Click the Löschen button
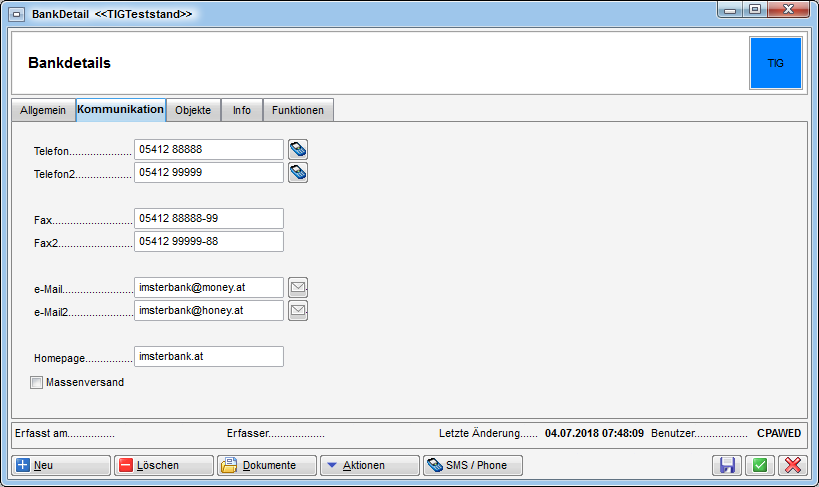 [x=164, y=465]
